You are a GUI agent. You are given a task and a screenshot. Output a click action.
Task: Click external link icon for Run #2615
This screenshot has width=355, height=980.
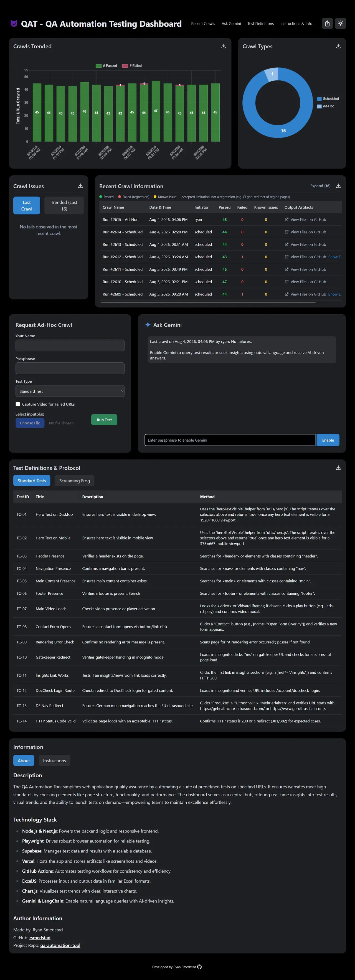(x=286, y=220)
